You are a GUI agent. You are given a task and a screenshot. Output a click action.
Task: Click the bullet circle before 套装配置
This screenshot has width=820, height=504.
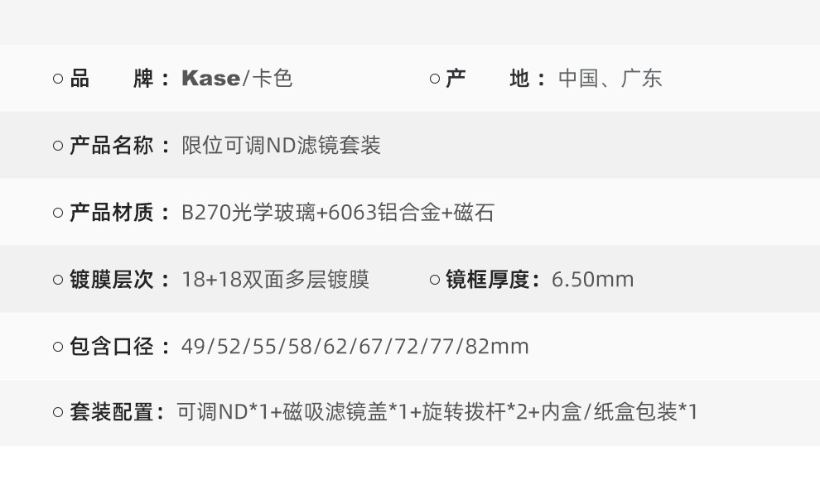click(x=58, y=412)
